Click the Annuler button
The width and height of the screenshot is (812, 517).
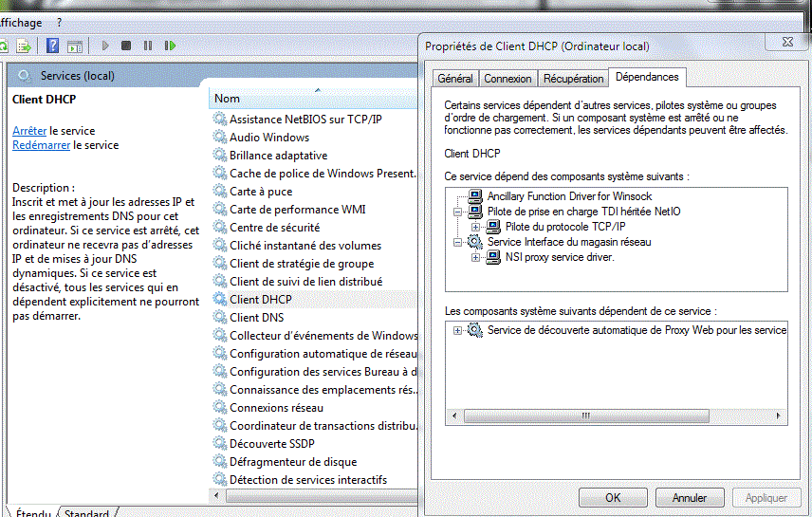point(690,498)
